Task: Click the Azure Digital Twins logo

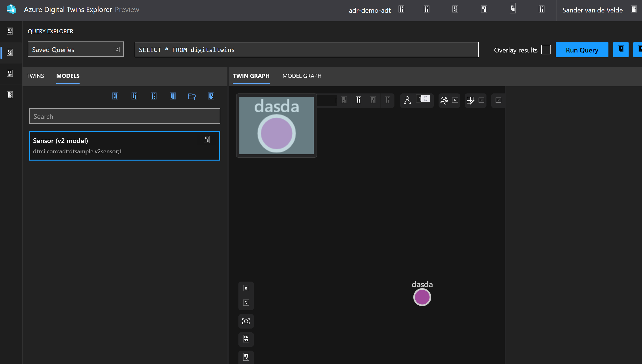Action: (x=11, y=9)
